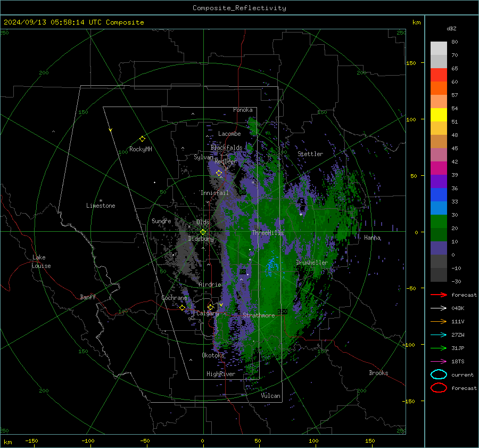Click the Lake Louise label

tap(41, 262)
